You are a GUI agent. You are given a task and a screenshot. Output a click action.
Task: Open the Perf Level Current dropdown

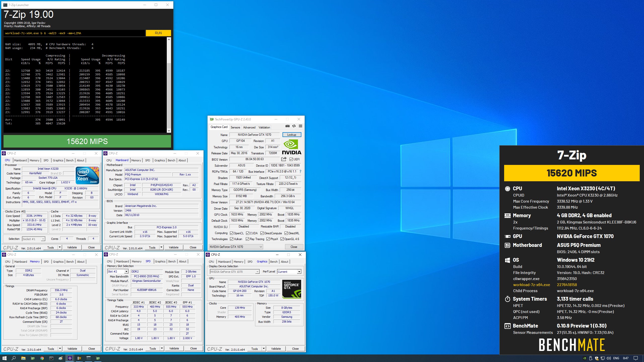click(x=289, y=272)
